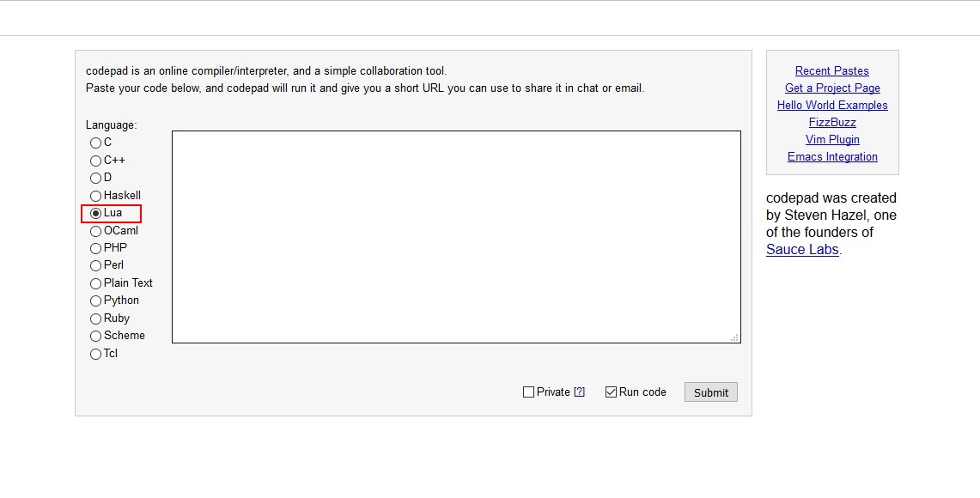Click inside the code text area
The height and width of the screenshot is (498, 980).
pos(455,236)
